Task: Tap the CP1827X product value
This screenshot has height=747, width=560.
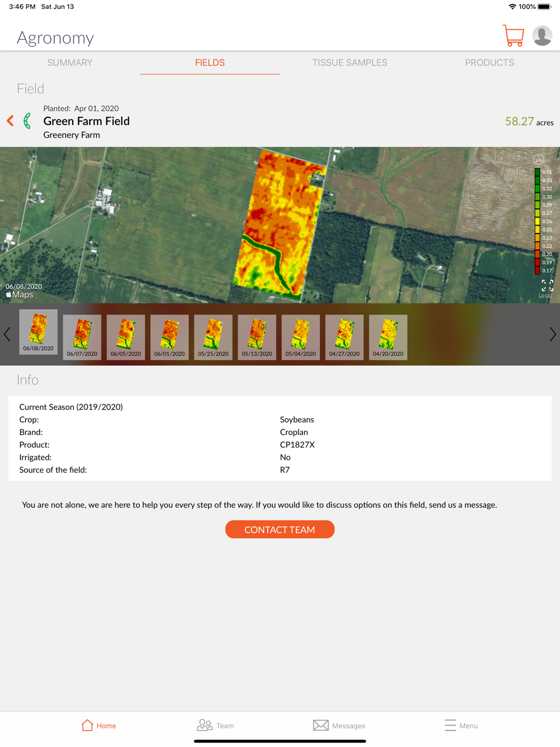Action: 297,445
